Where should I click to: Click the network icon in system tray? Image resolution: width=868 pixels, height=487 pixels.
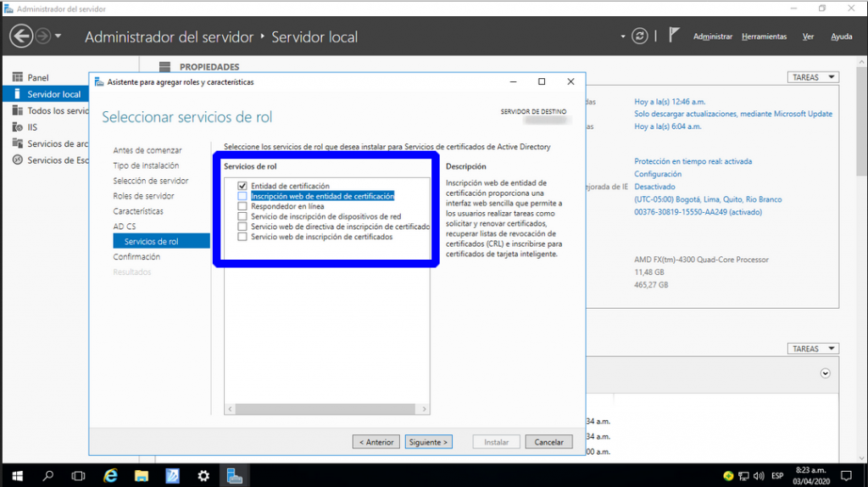click(744, 476)
